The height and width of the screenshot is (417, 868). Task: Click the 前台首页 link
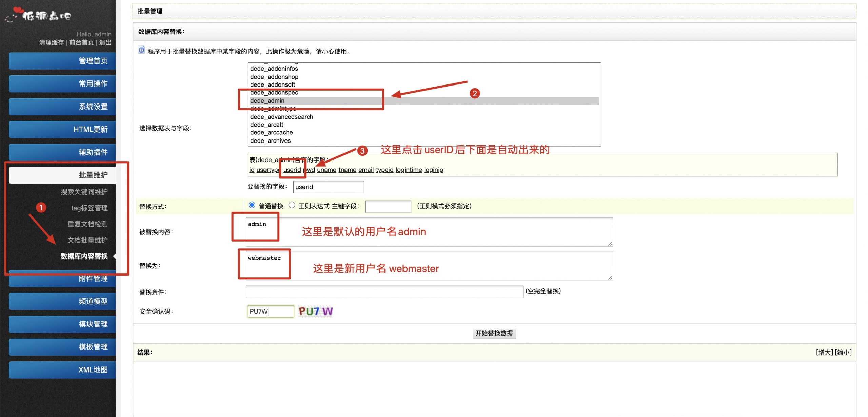(x=81, y=42)
